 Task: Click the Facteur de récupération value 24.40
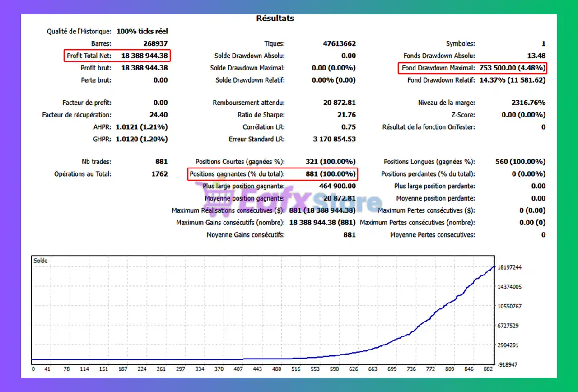click(x=158, y=115)
